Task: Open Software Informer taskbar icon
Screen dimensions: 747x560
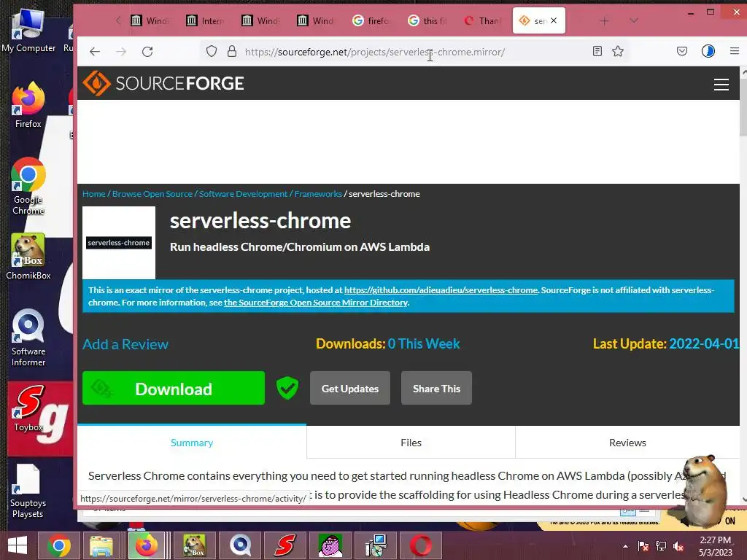Action: (240, 545)
